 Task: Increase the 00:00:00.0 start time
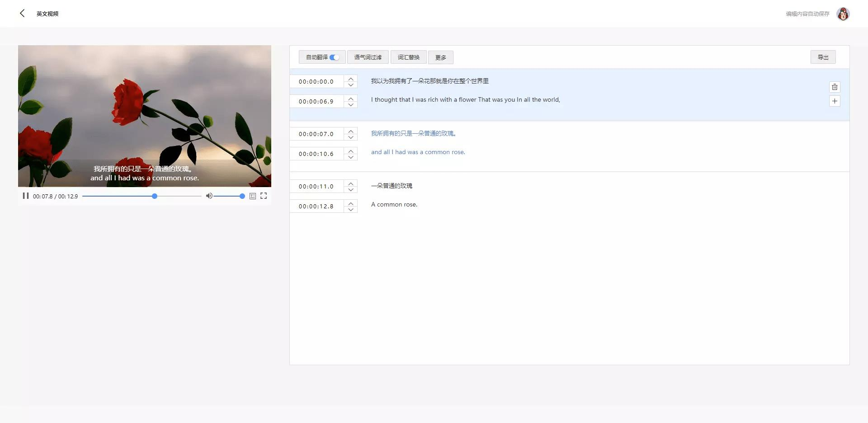point(351,79)
